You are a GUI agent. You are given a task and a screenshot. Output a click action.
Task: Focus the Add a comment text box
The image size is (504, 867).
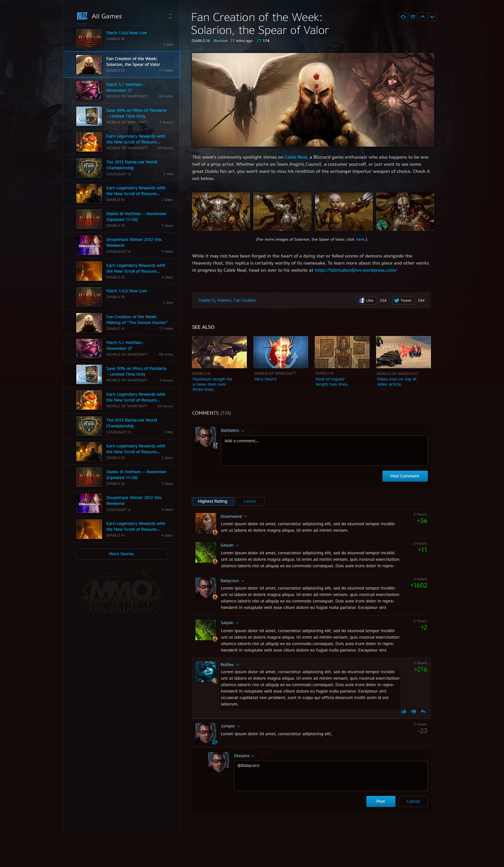coord(324,450)
